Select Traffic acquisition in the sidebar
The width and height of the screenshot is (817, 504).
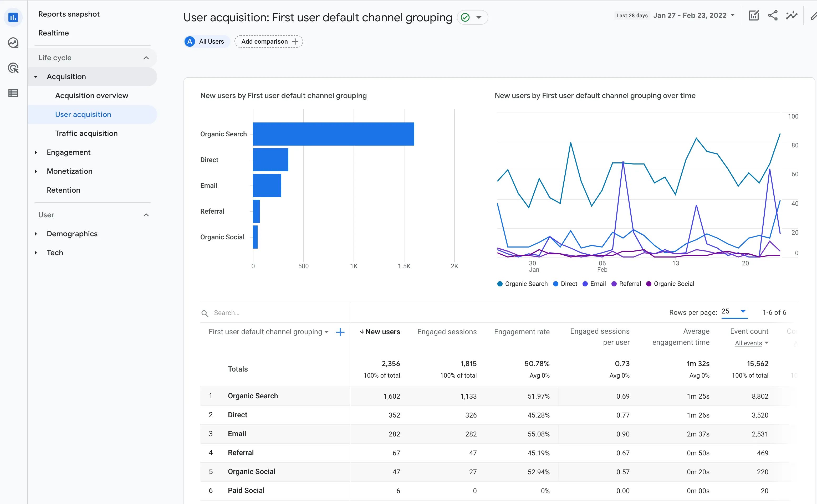[x=86, y=133]
